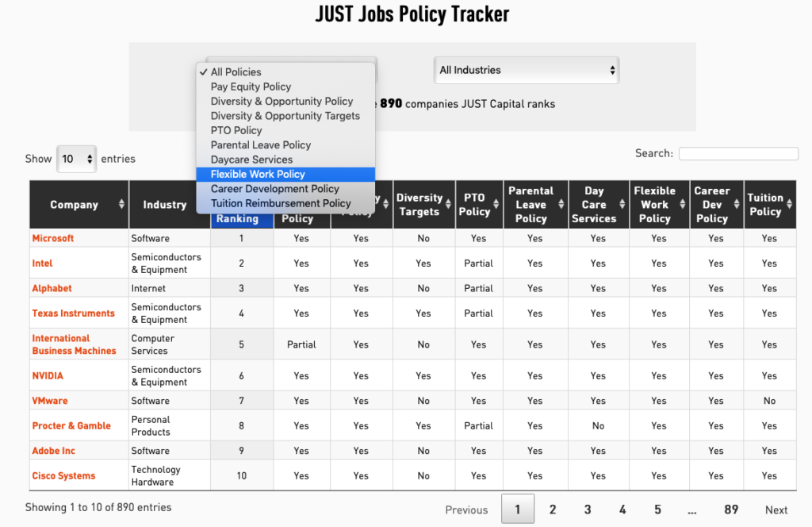The image size is (812, 527).
Task: Open the Texas Instruments company link
Action: [73, 314]
